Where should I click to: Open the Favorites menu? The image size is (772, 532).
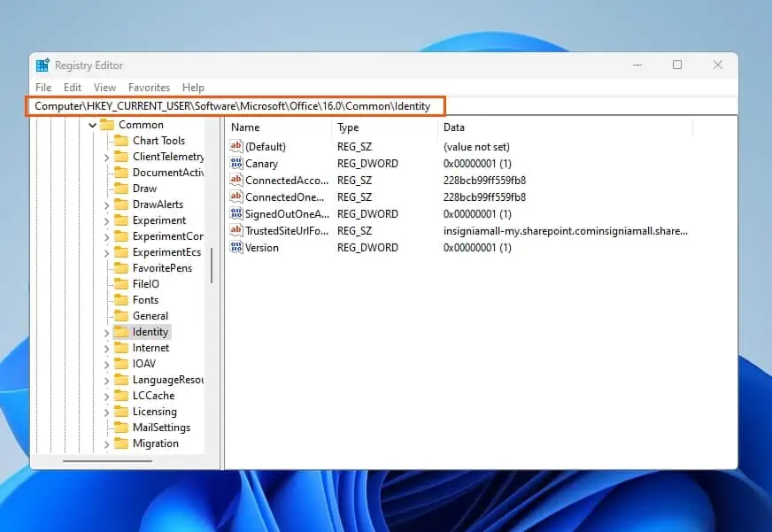pos(148,88)
